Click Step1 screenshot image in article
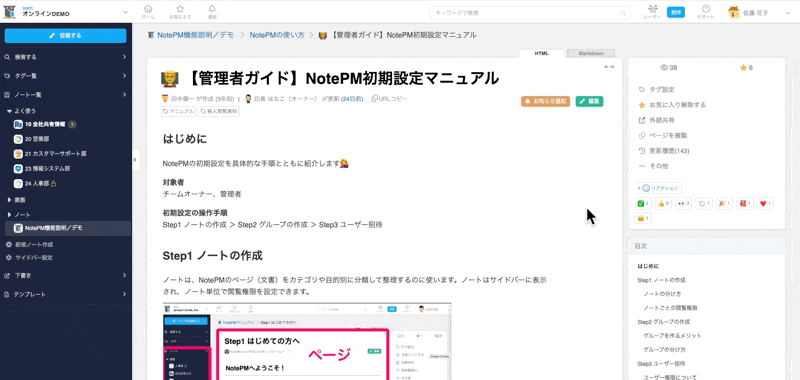The width and height of the screenshot is (800, 380). click(x=307, y=341)
